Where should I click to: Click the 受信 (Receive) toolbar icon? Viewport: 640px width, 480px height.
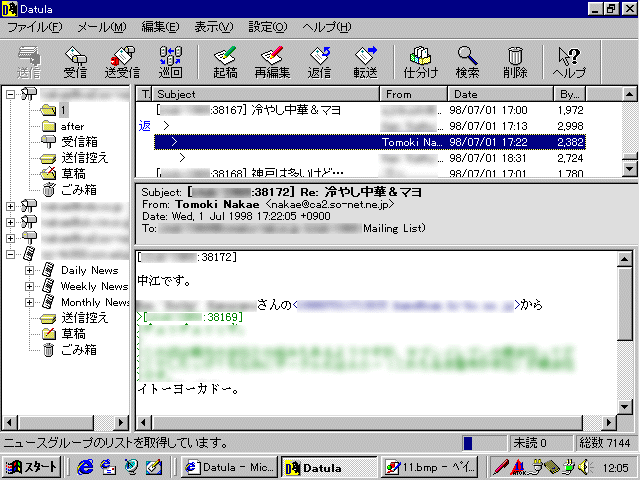[x=76, y=62]
